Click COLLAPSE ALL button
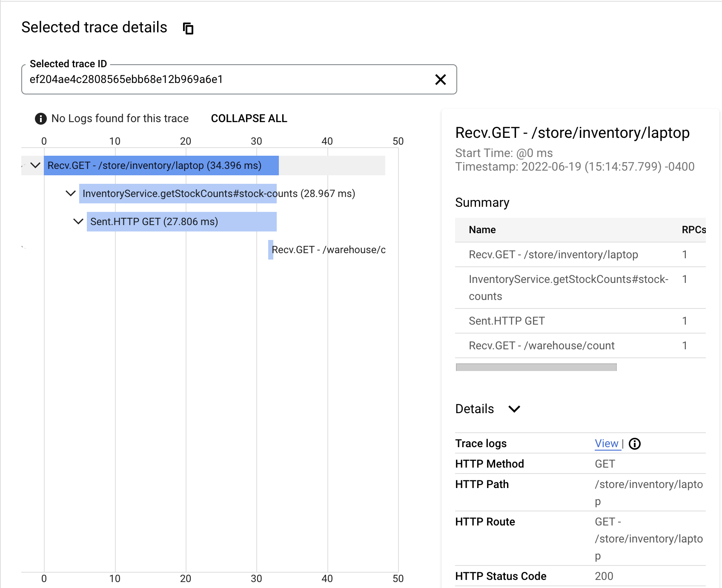 tap(249, 119)
